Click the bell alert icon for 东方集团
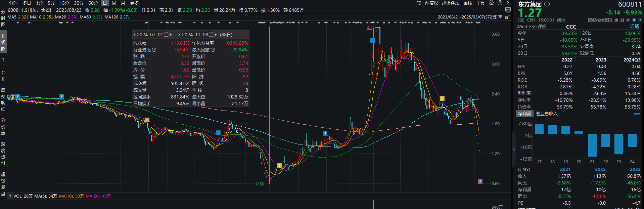644x209 pixels. click(x=634, y=20)
